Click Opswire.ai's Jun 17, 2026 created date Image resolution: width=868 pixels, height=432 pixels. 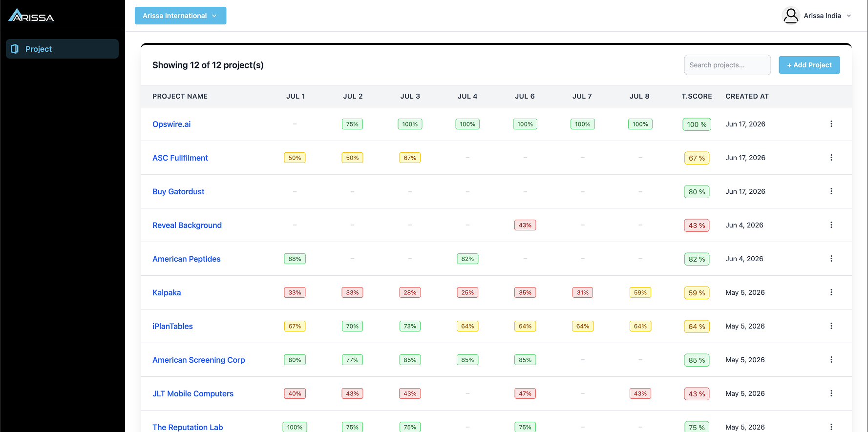(745, 124)
